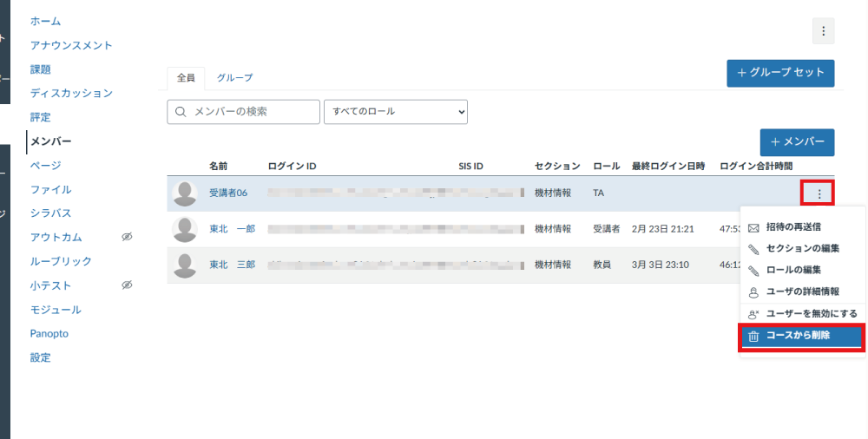Open アナウンスメント in course navigation
868x439 pixels.
[x=71, y=45]
